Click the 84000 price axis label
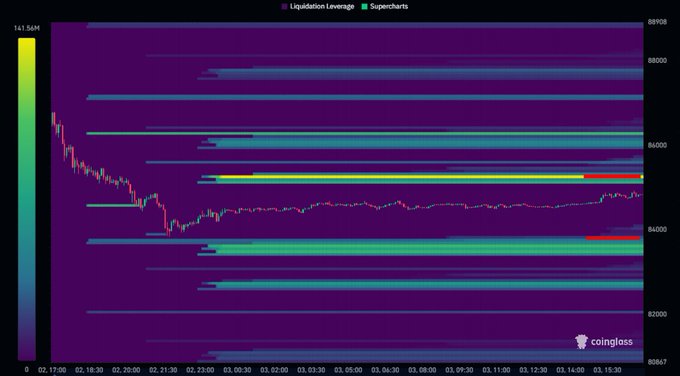Screen dimensions: 680x376 click(657, 229)
